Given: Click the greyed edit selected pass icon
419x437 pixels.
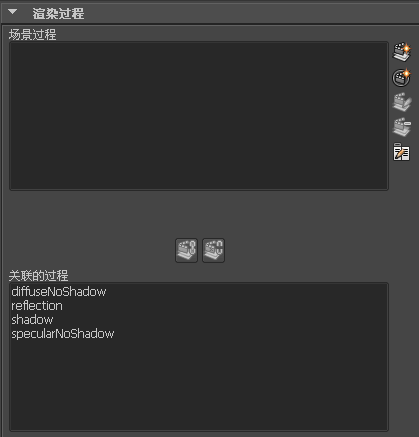Looking at the screenshot, I should 402,102.
